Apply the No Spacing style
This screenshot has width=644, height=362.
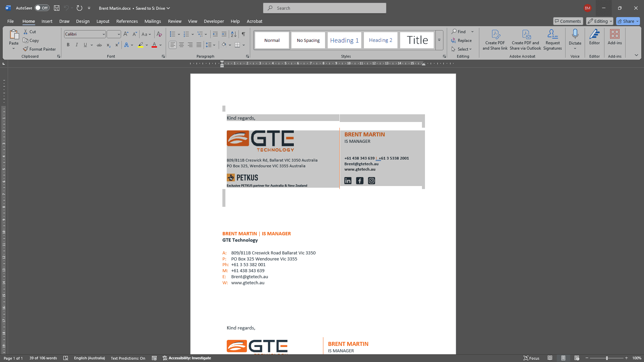coord(308,40)
